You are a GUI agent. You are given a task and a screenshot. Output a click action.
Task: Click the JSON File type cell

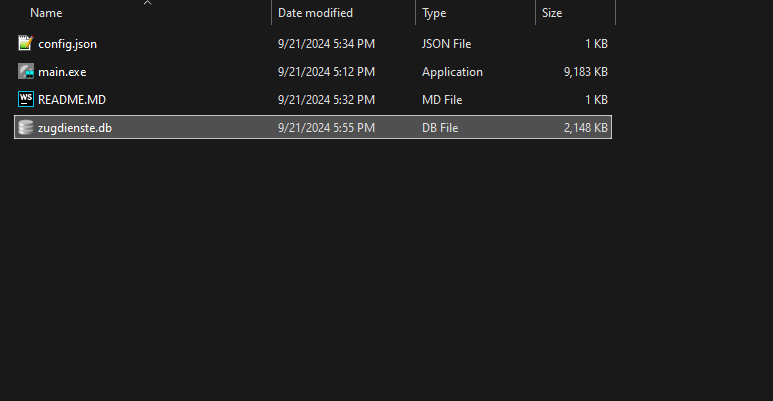447,44
